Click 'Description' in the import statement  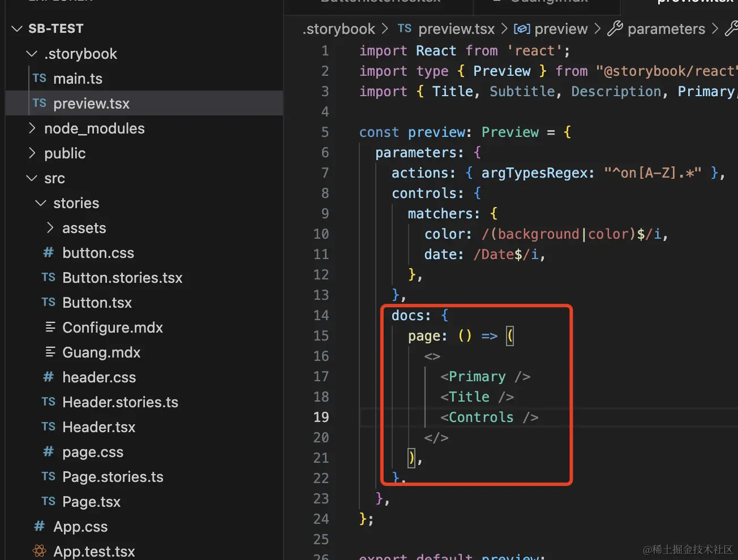[x=616, y=91]
